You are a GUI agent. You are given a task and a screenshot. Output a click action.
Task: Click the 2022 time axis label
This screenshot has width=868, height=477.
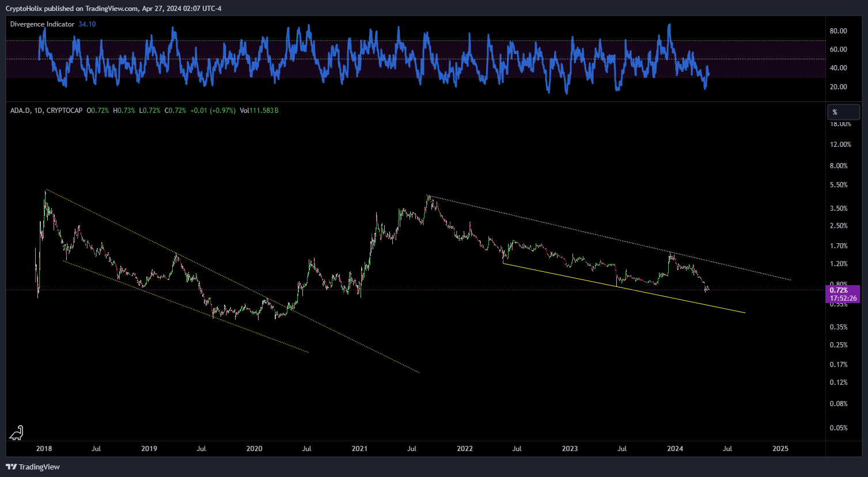click(465, 449)
